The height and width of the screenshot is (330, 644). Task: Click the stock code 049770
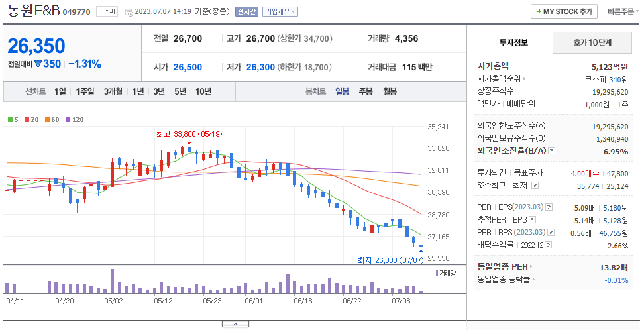[x=76, y=12]
